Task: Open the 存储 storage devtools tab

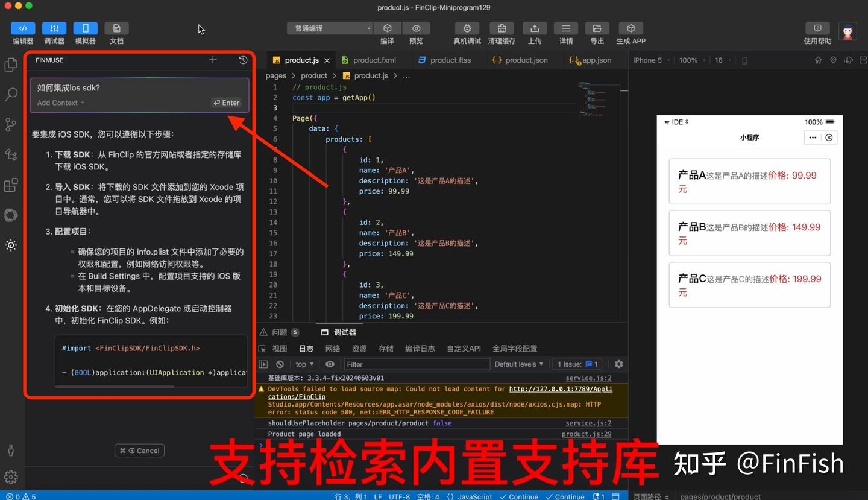Action: pos(386,349)
